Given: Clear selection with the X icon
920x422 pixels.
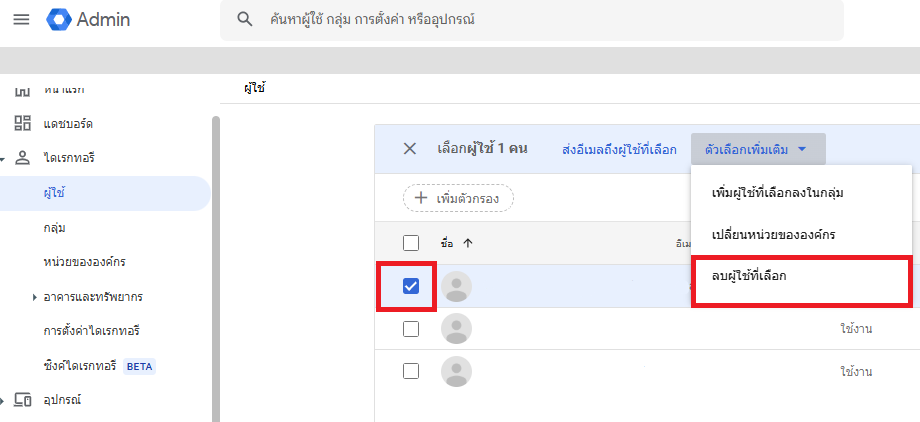Looking at the screenshot, I should coord(409,149).
